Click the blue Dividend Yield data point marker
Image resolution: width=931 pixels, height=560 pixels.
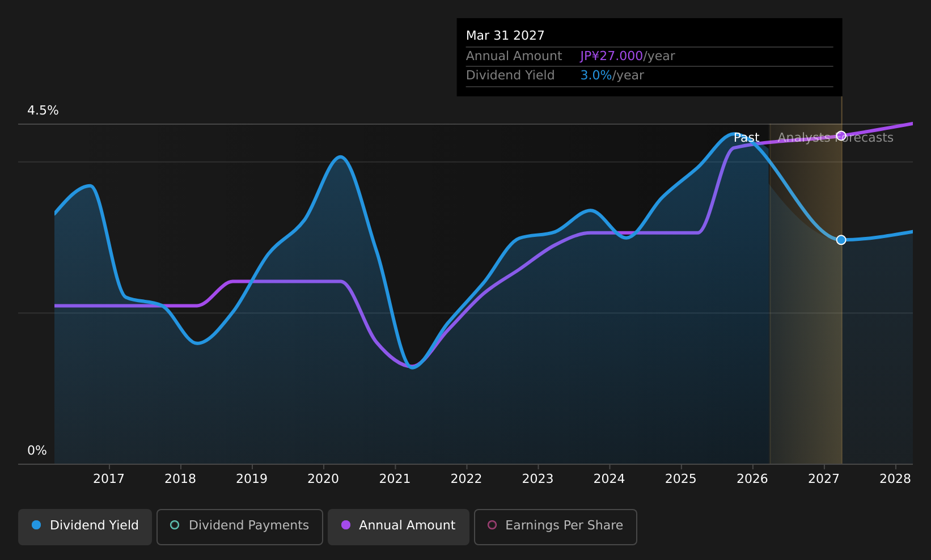point(841,240)
